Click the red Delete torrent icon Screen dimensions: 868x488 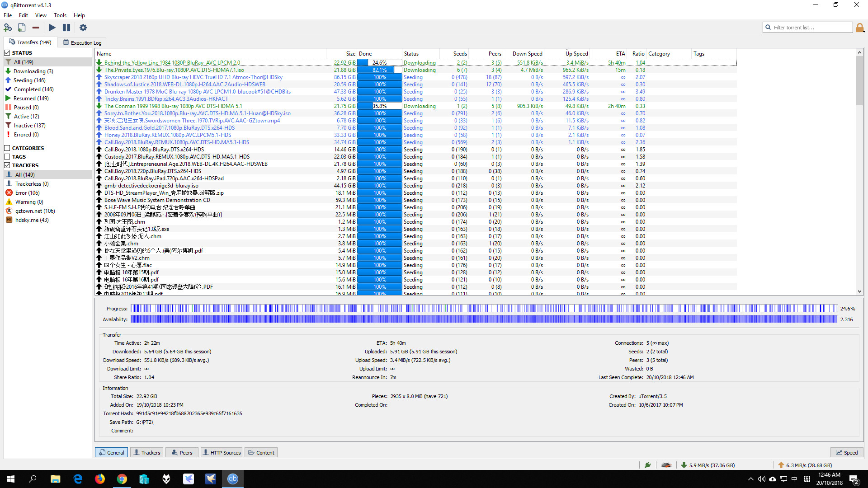coord(36,28)
